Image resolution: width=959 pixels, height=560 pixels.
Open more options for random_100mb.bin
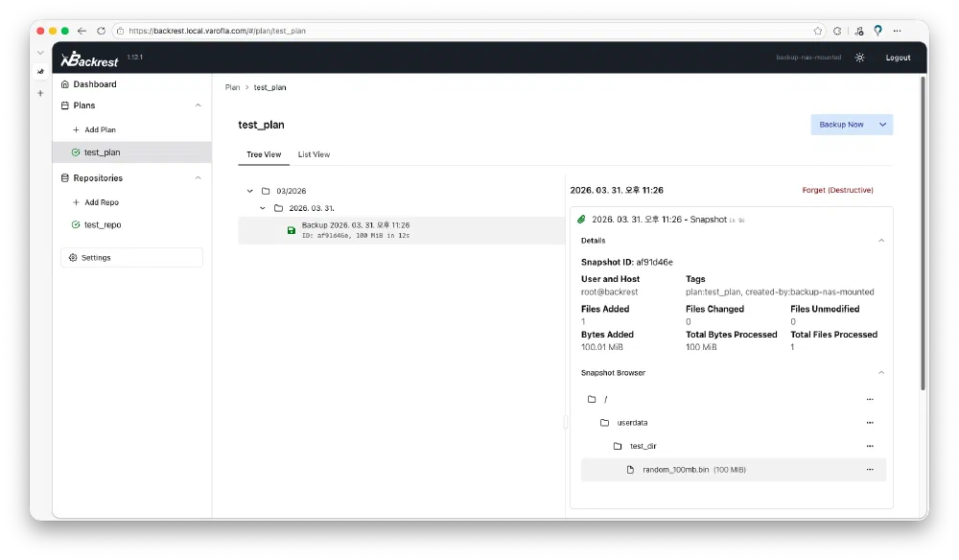[870, 470]
